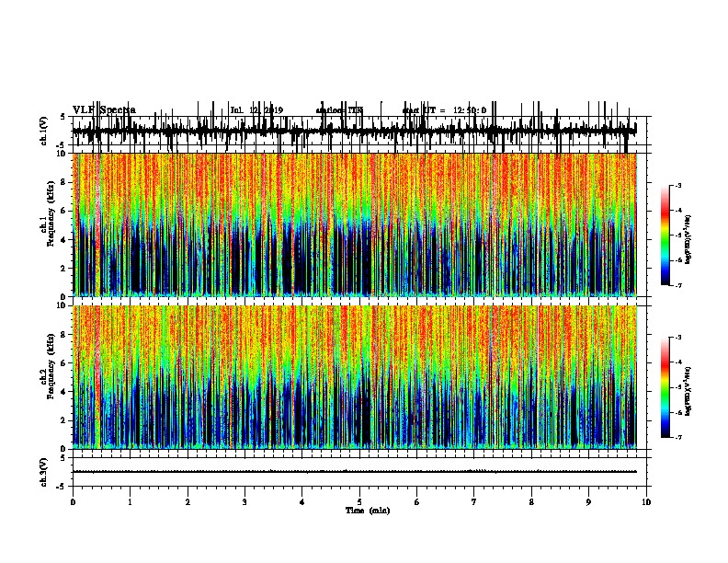Click the ch.2 colorbar log(PSD) unit label
The image size is (728, 563).
pos(688,391)
